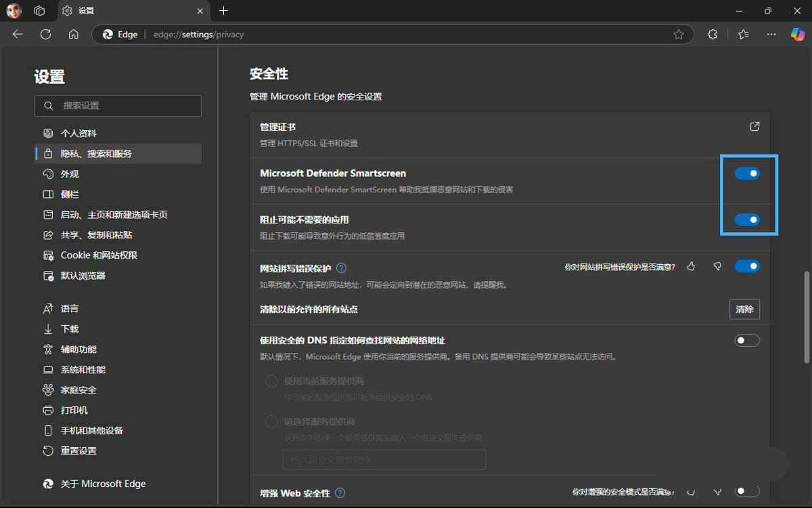The image size is (812, 508).
Task: Open the Favorites list icon
Action: pyautogui.click(x=744, y=35)
